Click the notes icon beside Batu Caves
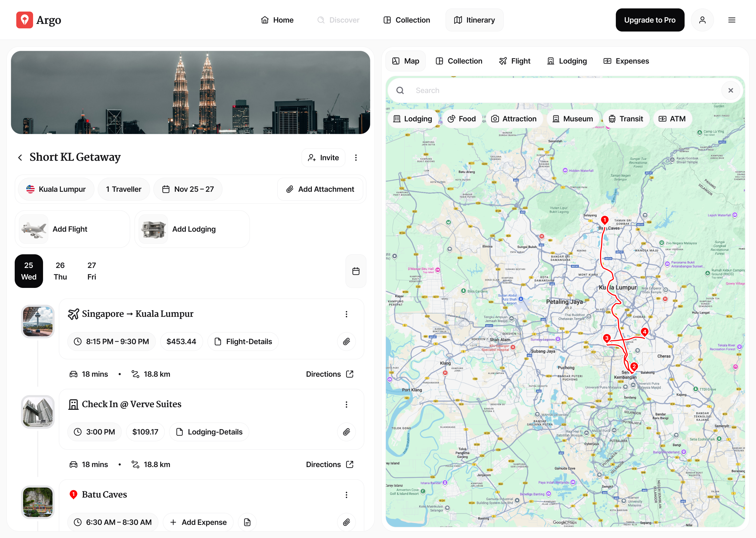Viewport: 756px width, 538px height. pyautogui.click(x=247, y=522)
